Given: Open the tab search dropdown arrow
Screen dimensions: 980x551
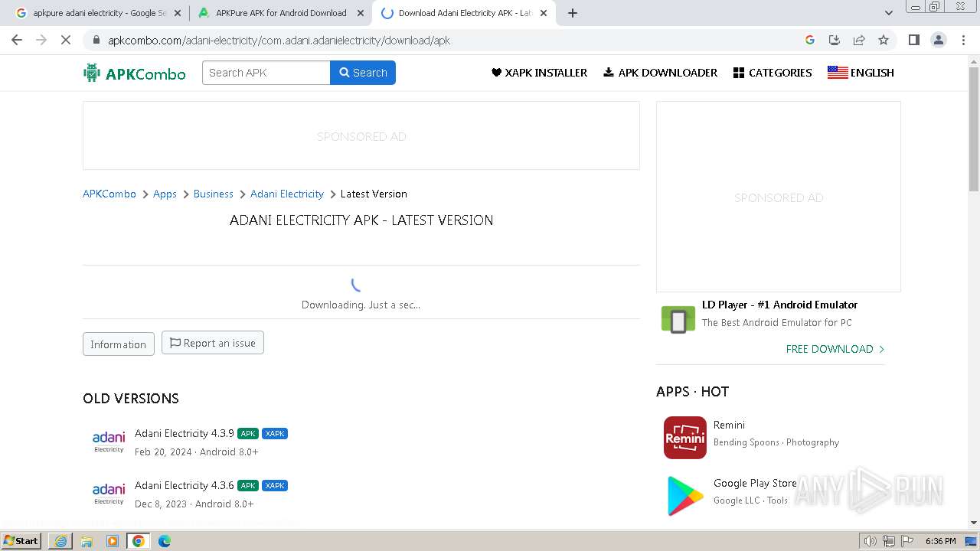Looking at the screenshot, I should 889,13.
